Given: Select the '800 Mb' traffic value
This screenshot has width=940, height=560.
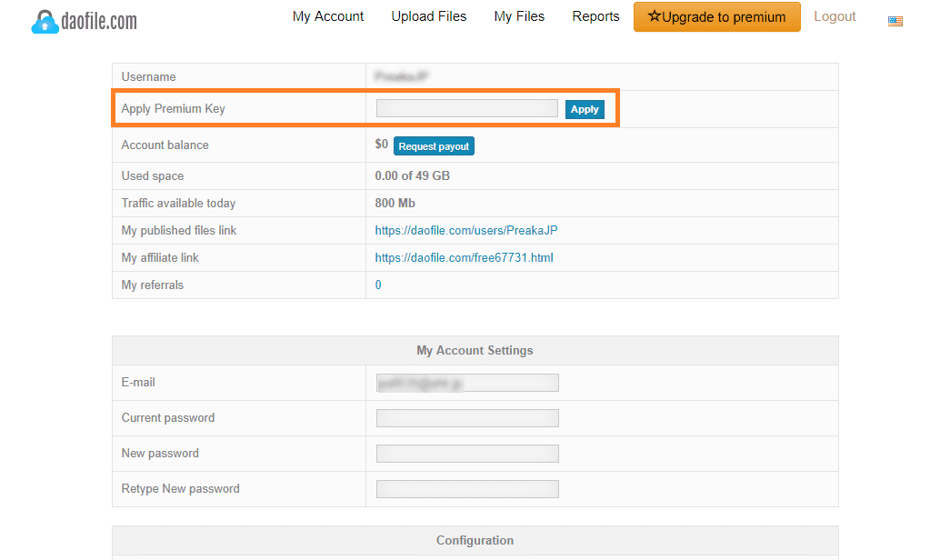Looking at the screenshot, I should (395, 204).
